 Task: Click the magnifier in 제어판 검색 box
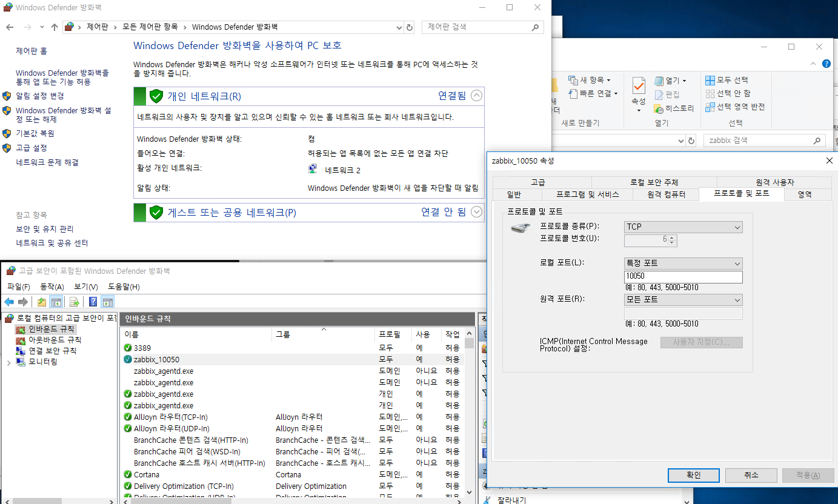coord(535,27)
